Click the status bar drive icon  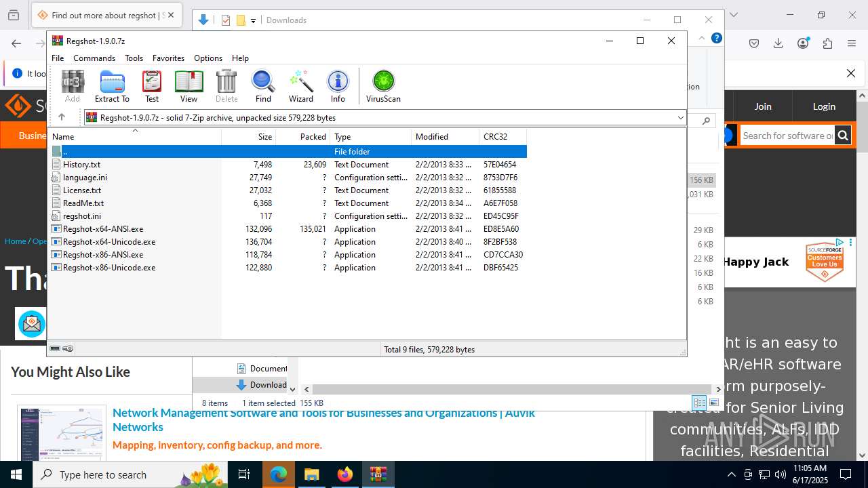(x=55, y=349)
